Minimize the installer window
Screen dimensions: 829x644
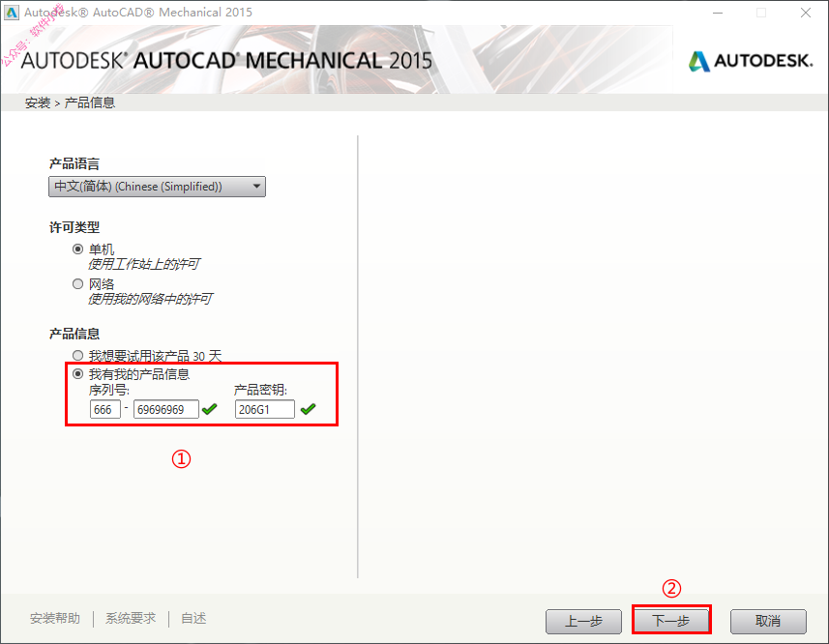click(718, 13)
